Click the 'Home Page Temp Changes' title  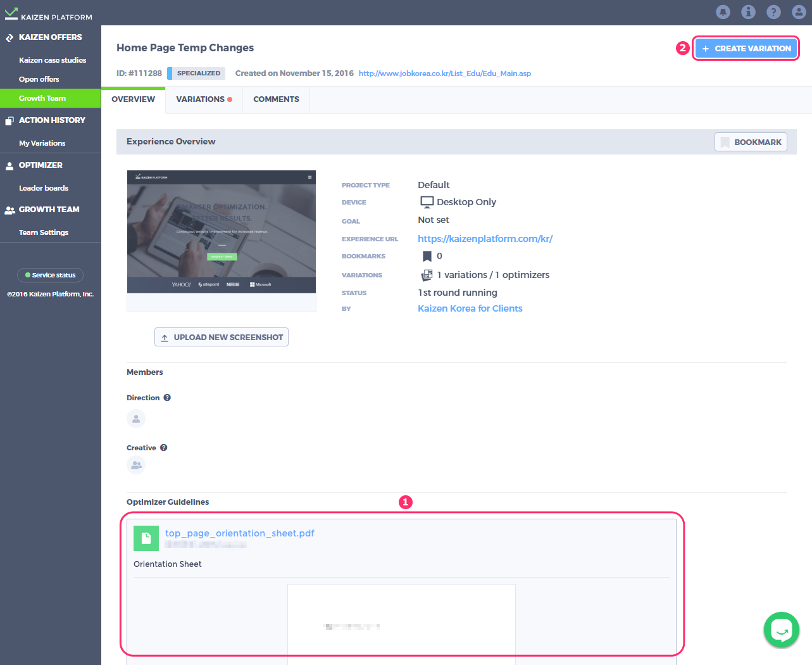185,47
